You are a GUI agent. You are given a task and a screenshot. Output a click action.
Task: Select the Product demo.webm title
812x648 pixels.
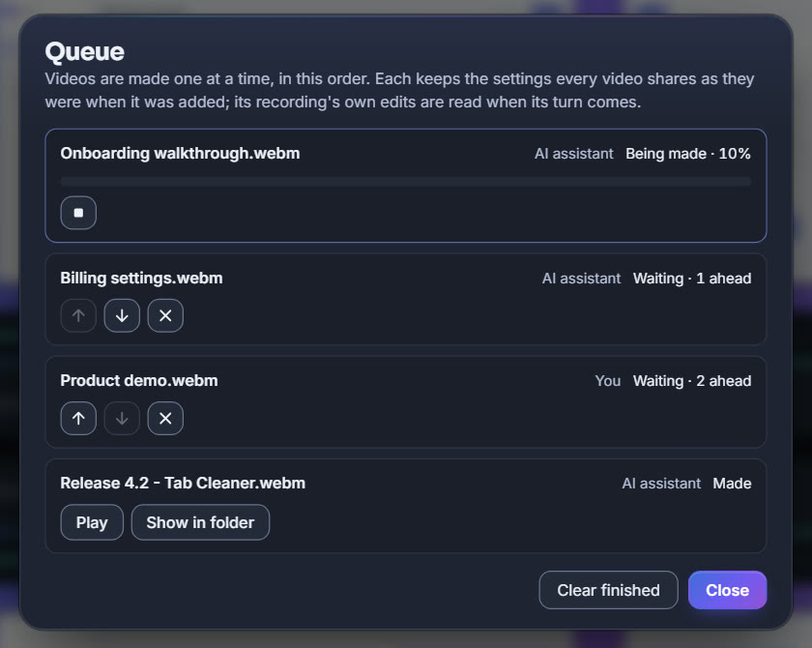coord(139,381)
